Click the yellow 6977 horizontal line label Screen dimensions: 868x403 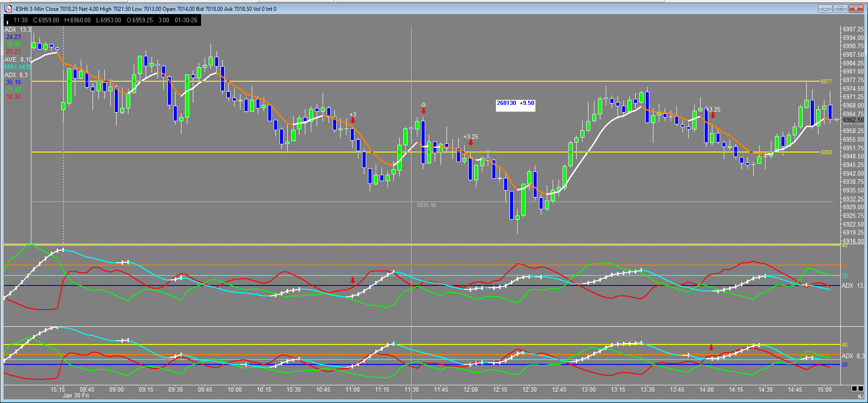click(826, 82)
